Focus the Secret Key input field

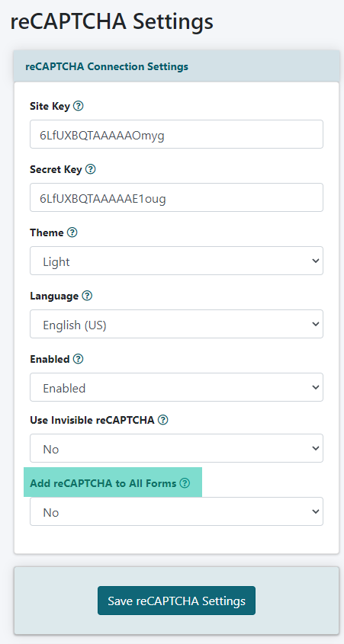[x=176, y=197]
